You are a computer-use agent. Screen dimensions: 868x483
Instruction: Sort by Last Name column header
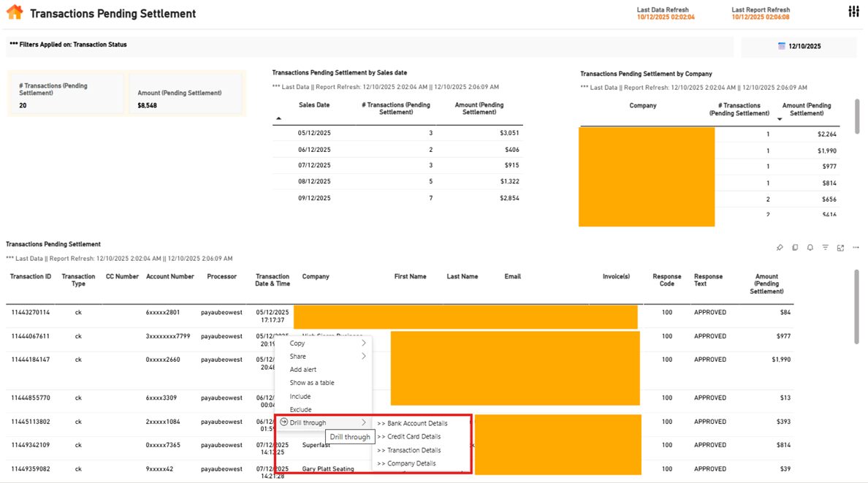(462, 276)
